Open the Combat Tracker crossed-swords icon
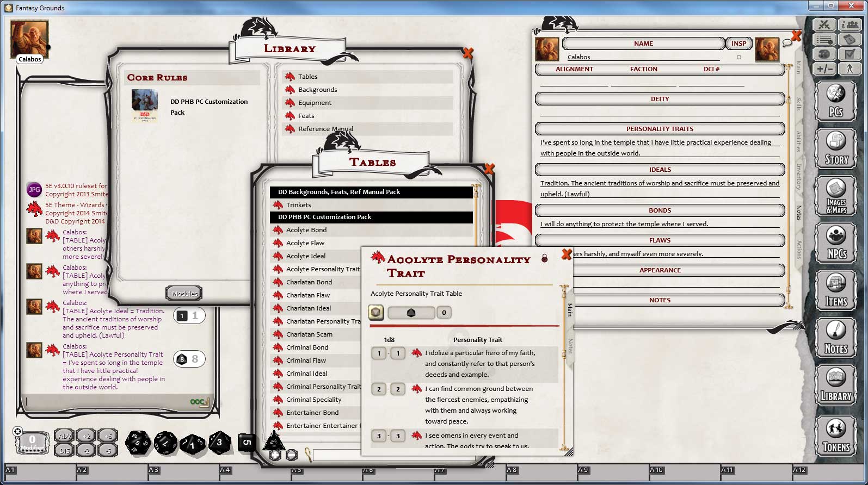 point(824,24)
